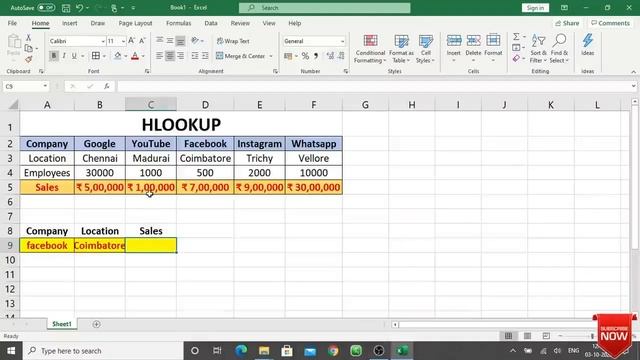The image size is (640, 360).
Task: Open Windows Start menu
Action: (11, 351)
